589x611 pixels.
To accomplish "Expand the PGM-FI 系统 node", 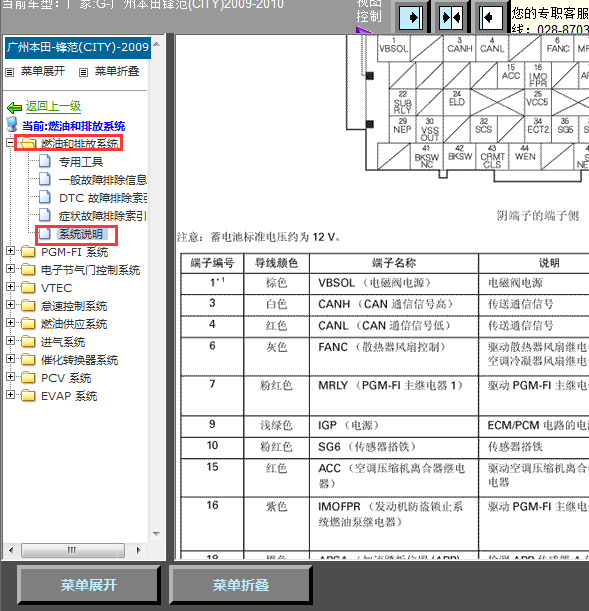I will click(11, 251).
